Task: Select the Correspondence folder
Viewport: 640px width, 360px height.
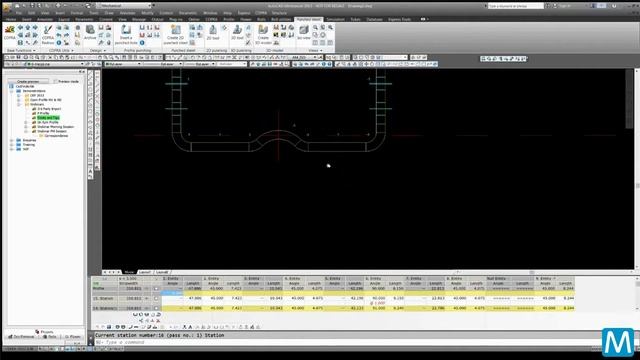Action: pos(56,136)
